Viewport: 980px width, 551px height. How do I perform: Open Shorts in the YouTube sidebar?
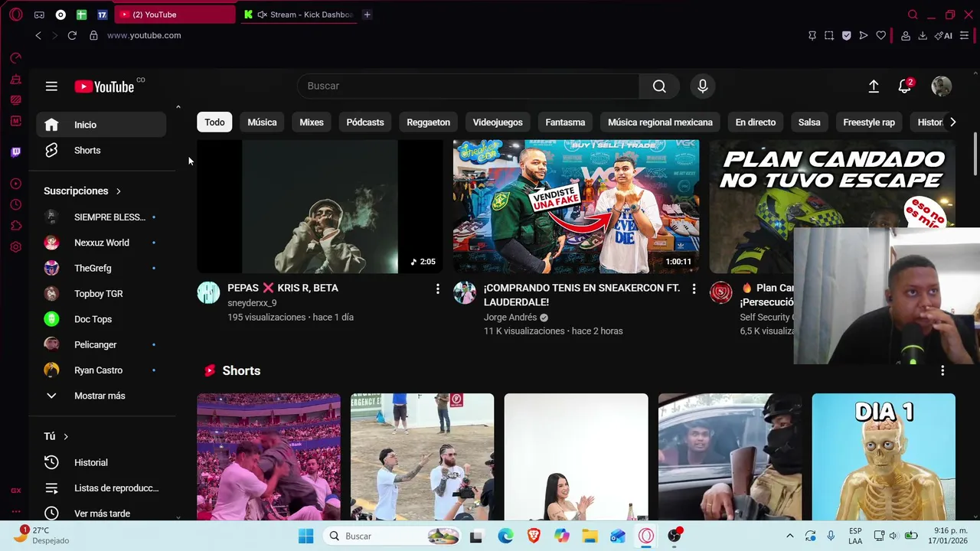101,151
